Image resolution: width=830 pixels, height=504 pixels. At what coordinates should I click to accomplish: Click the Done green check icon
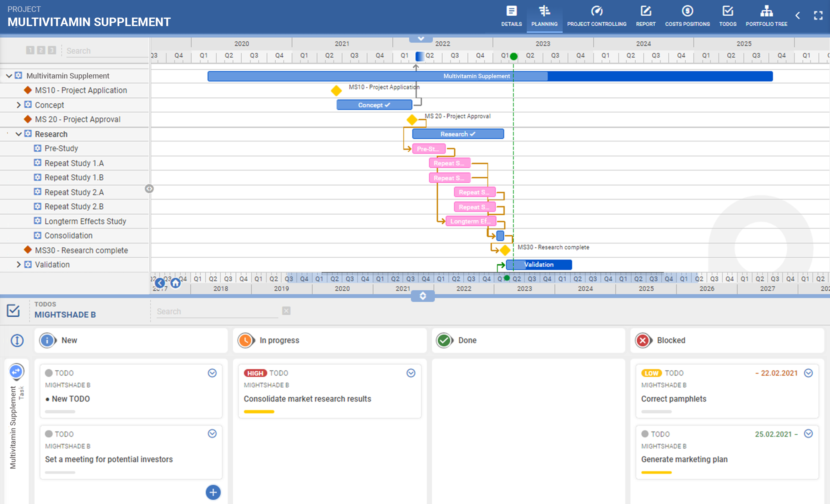pos(444,341)
